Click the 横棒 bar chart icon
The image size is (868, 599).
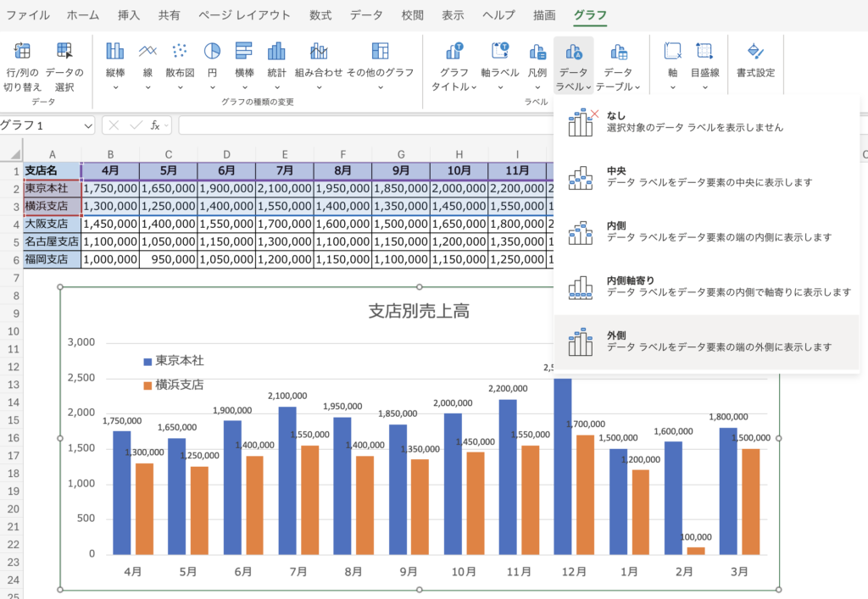pos(244,53)
